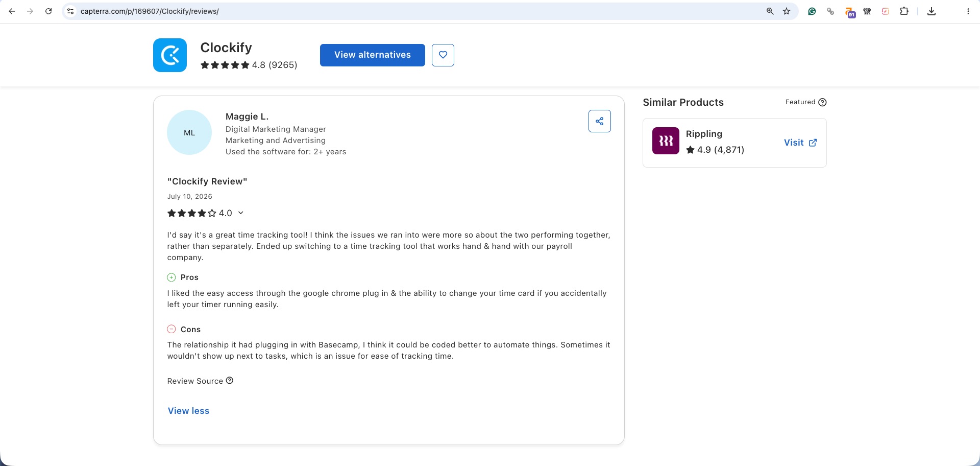Screen dimensions: 980x466
Task: Click the Pros label
Action: pyautogui.click(x=189, y=277)
